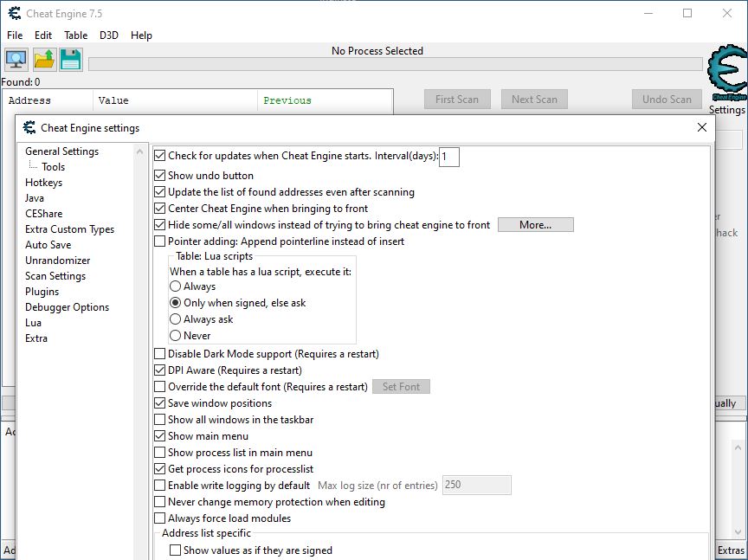The height and width of the screenshot is (560, 748).
Task: Open the D3D menu
Action: point(108,35)
